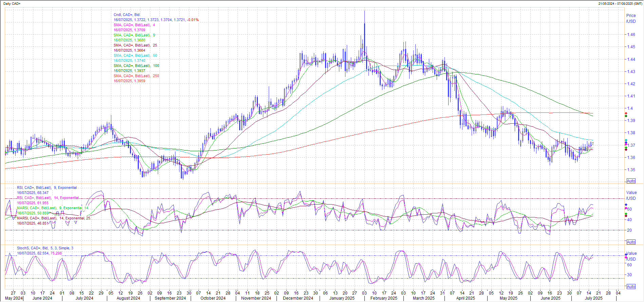Click the December 2024 label on the time axis
644x302 pixels.
[298, 298]
